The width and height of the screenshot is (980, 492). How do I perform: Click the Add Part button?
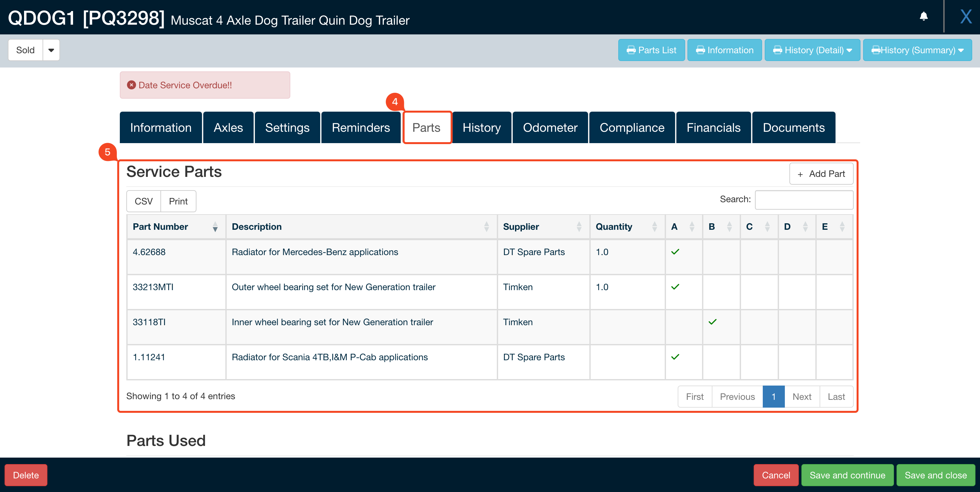pos(821,174)
